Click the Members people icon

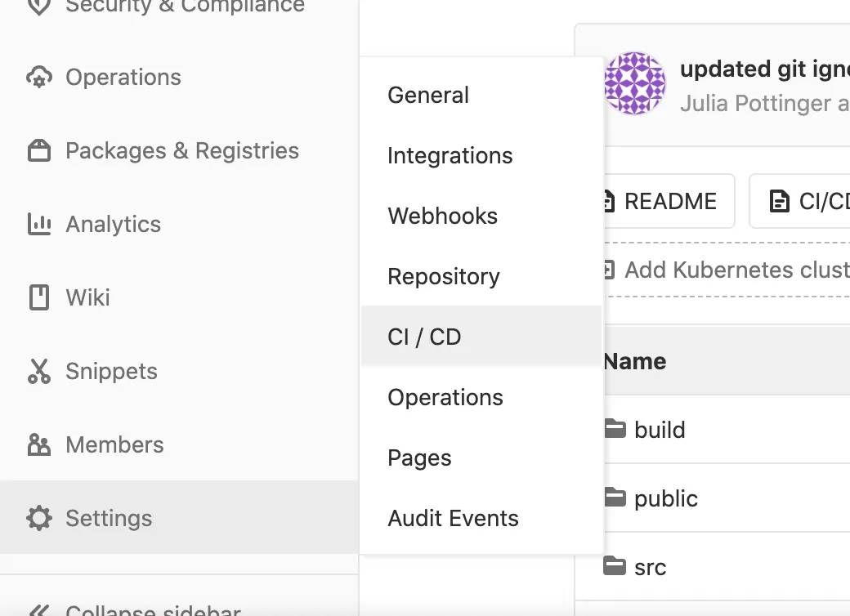click(x=39, y=444)
